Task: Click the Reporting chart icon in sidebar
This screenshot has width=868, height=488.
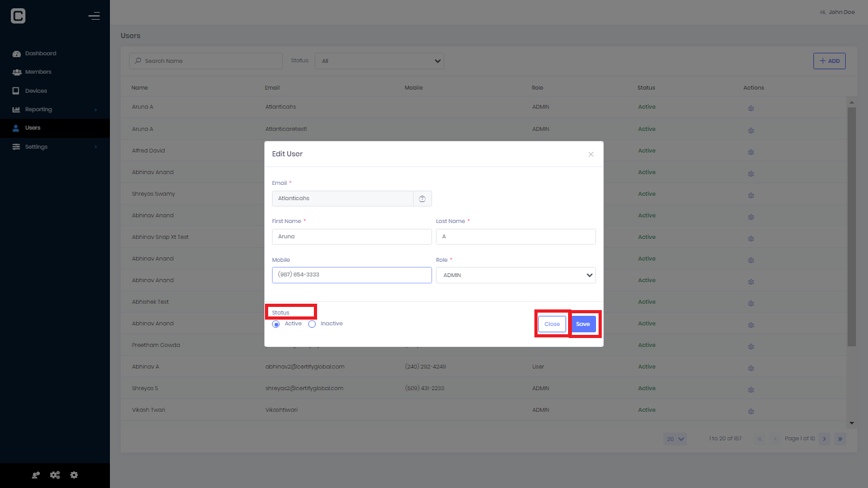Action: pyautogui.click(x=16, y=109)
